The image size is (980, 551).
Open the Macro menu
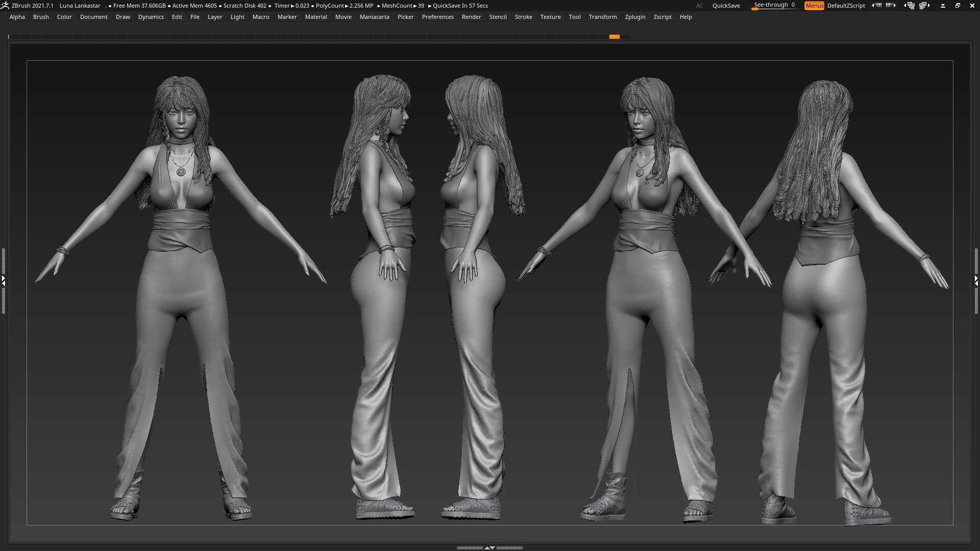coord(261,17)
